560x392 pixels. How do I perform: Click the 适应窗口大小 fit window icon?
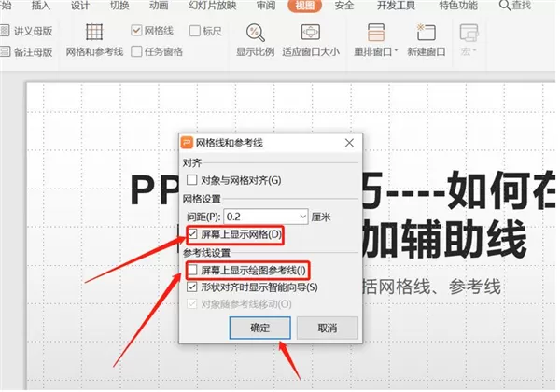311,32
